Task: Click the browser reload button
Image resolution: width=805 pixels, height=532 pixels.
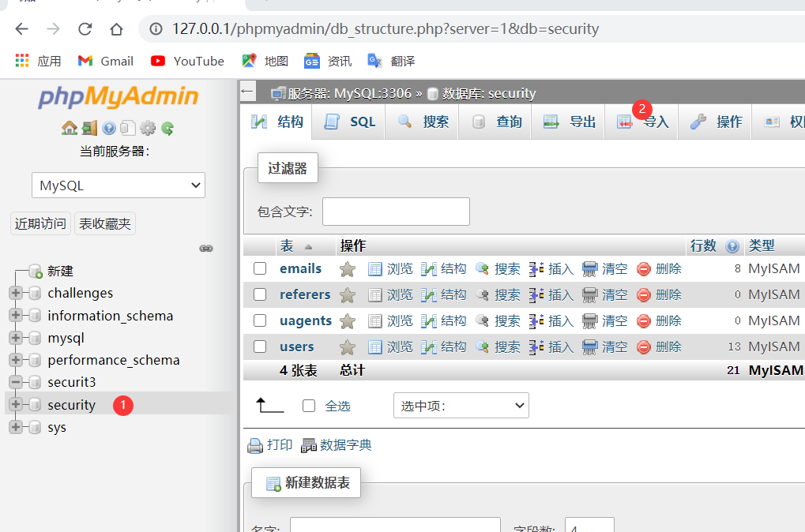Action: click(85, 28)
